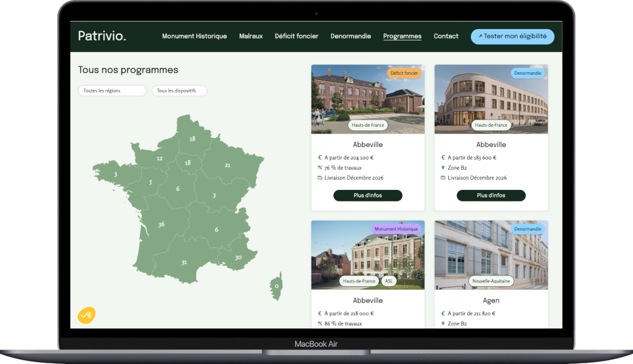The height and width of the screenshot is (364, 633).
Task: Select the 'Nouvelle-Aquitaine' region tag
Action: tap(491, 281)
